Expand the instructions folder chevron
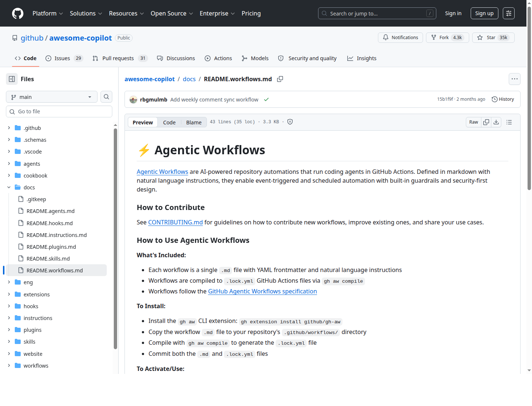This screenshot has height=406, width=532. click(9, 318)
